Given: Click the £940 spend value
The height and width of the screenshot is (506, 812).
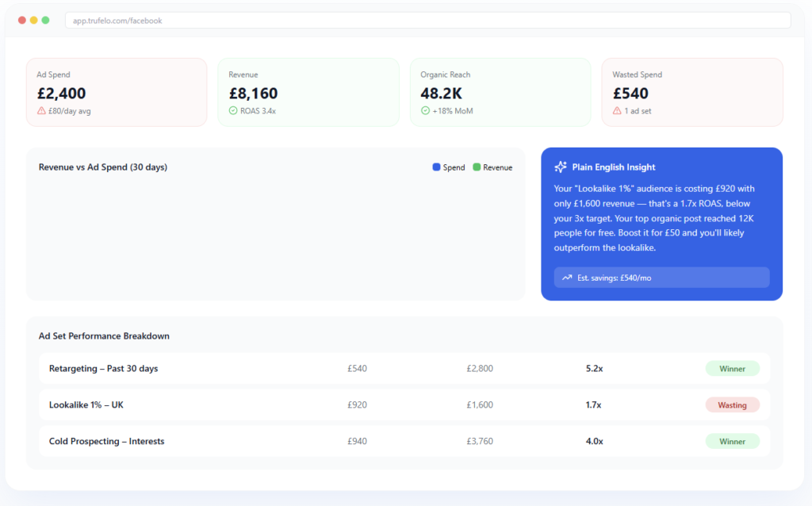Looking at the screenshot, I should point(357,441).
